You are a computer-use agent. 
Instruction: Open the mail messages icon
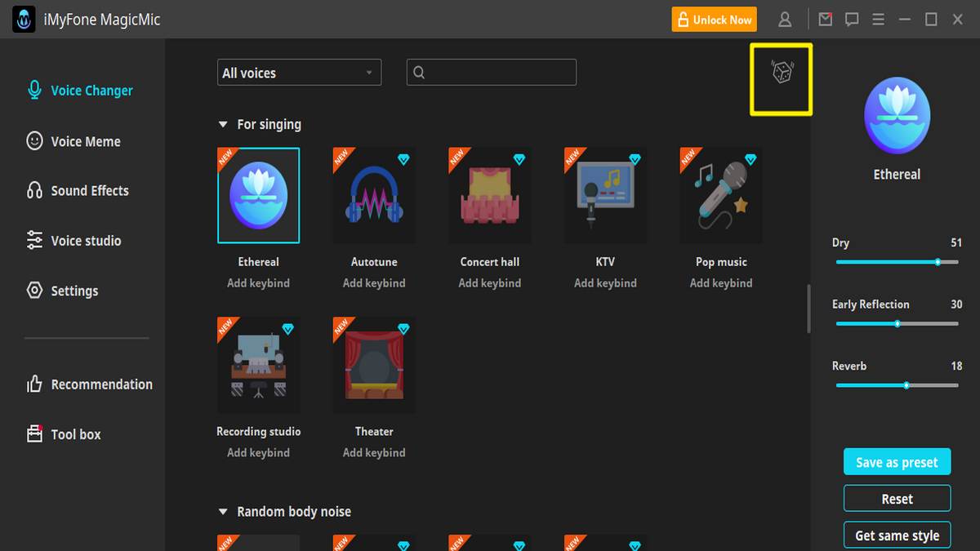click(826, 20)
